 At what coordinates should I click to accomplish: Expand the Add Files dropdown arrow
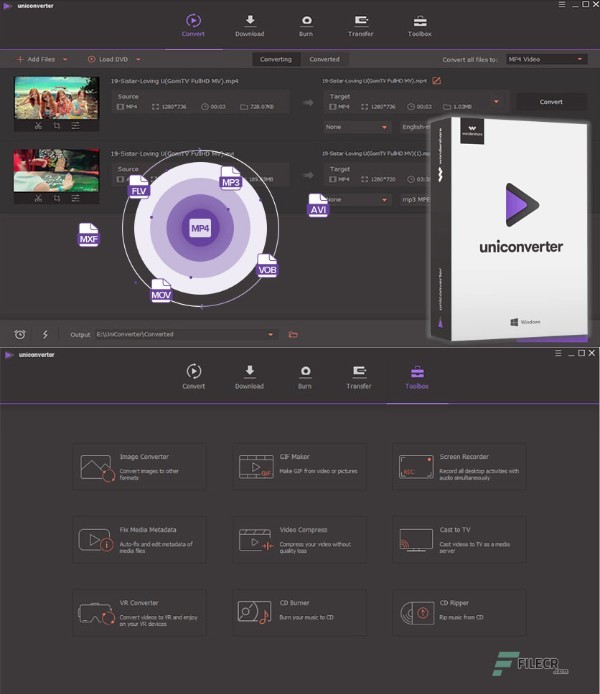click(65, 59)
